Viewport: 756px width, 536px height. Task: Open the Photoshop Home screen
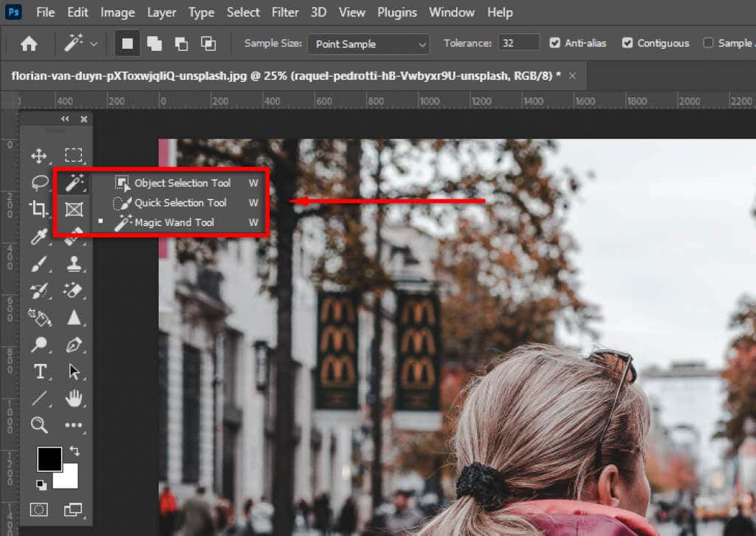(28, 43)
